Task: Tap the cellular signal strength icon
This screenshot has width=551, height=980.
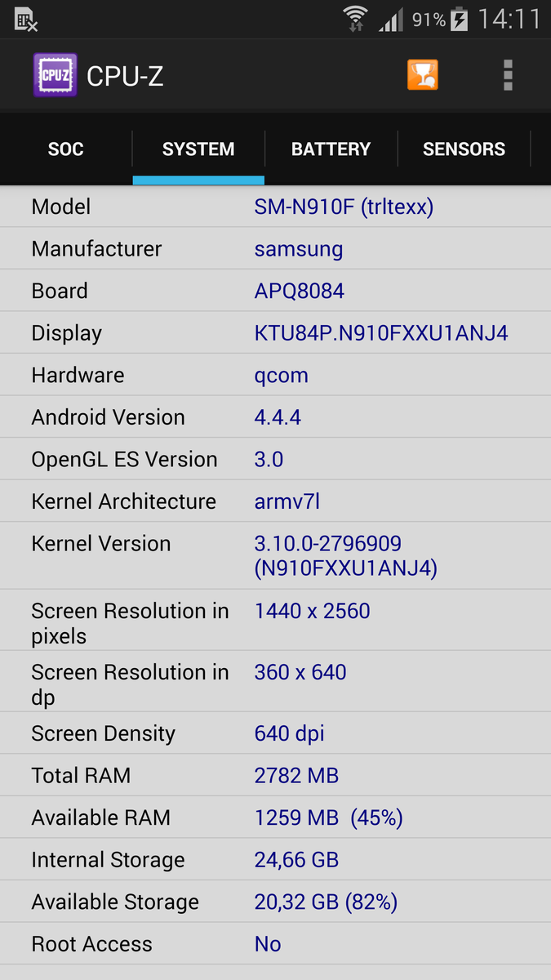Action: [392, 20]
